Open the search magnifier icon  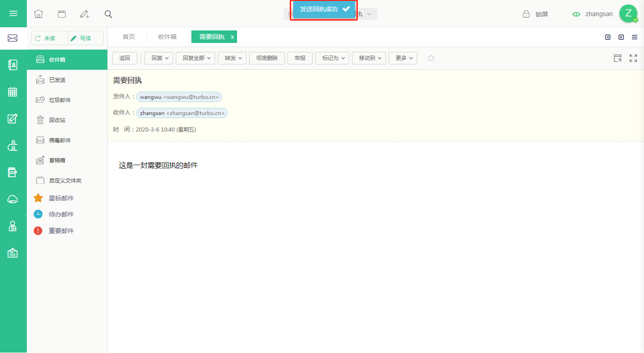click(108, 14)
